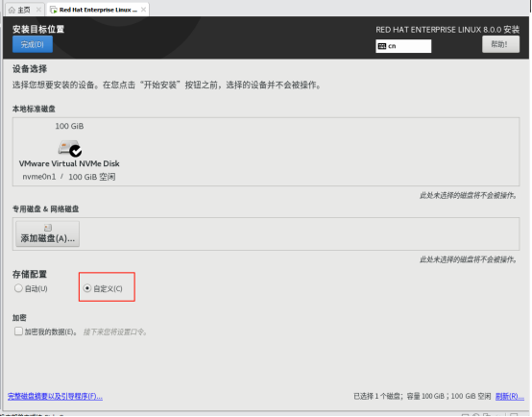Screen dimensions: 532x417
Task: Click the cn keyboard layout field
Action: coord(403,46)
